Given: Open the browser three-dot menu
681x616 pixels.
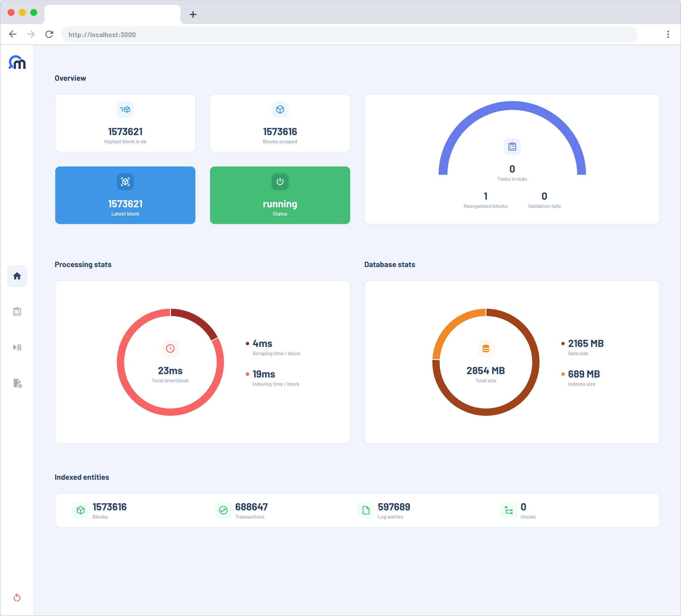Looking at the screenshot, I should (668, 35).
